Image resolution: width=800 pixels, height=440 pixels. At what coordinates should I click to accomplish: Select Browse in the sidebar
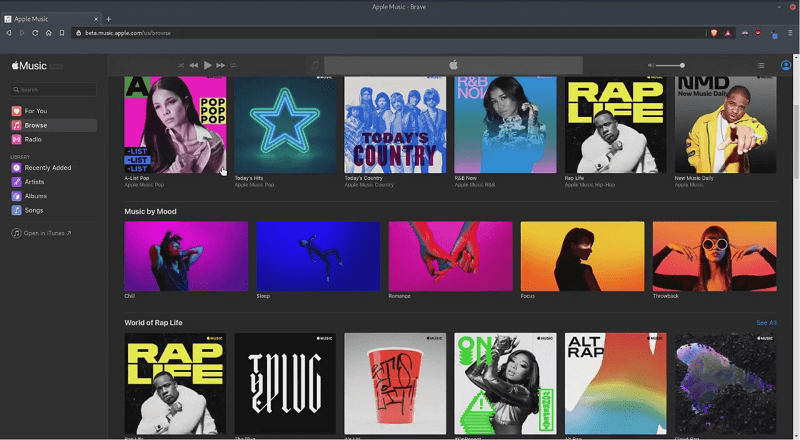(x=53, y=125)
